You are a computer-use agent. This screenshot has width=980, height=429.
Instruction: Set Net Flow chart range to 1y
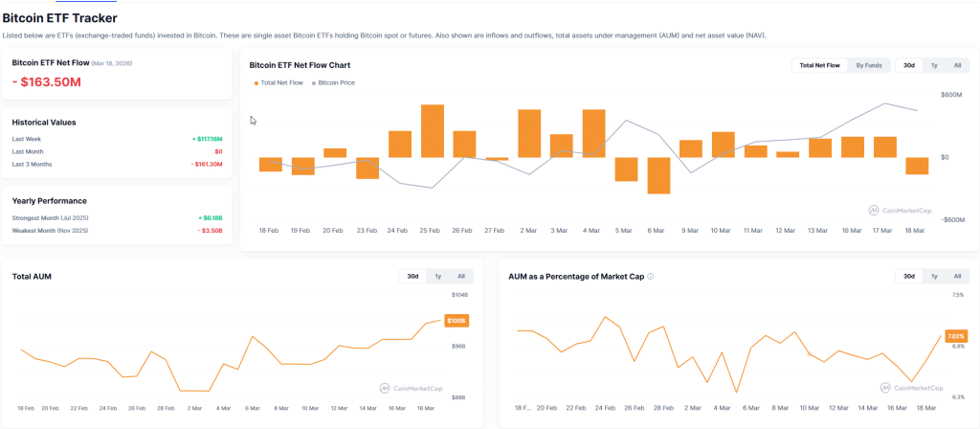click(x=934, y=65)
